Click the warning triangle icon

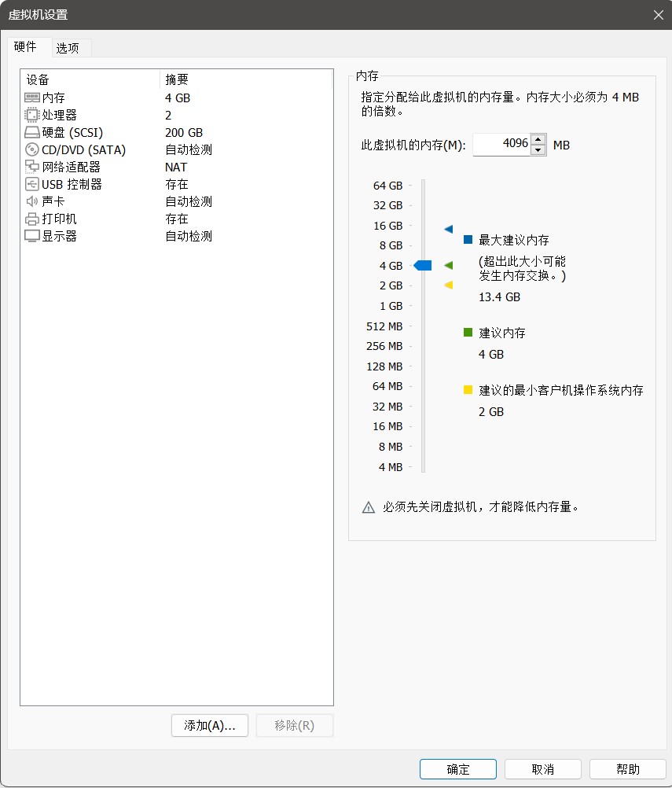click(x=368, y=507)
